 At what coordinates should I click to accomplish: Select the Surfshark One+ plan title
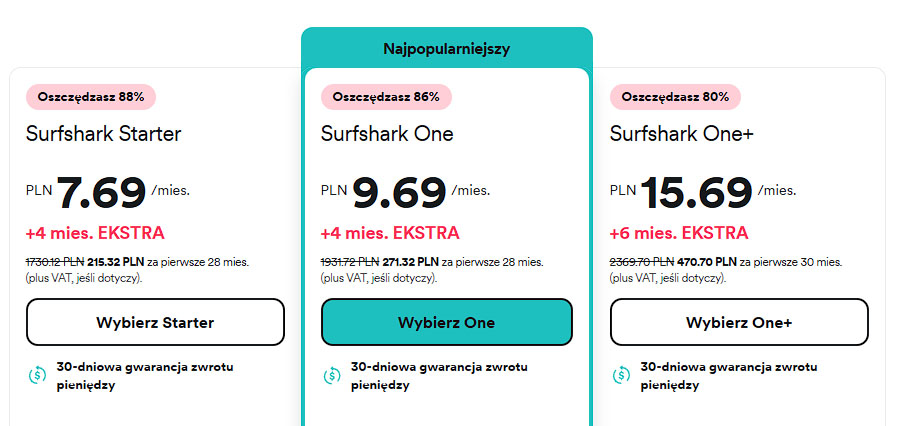682,134
